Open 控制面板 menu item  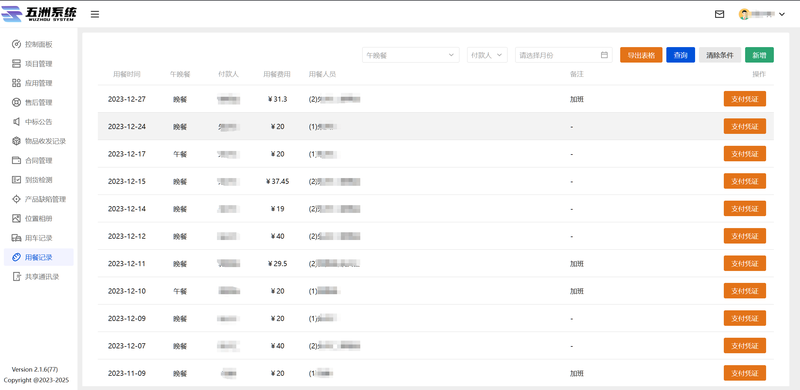click(x=39, y=44)
